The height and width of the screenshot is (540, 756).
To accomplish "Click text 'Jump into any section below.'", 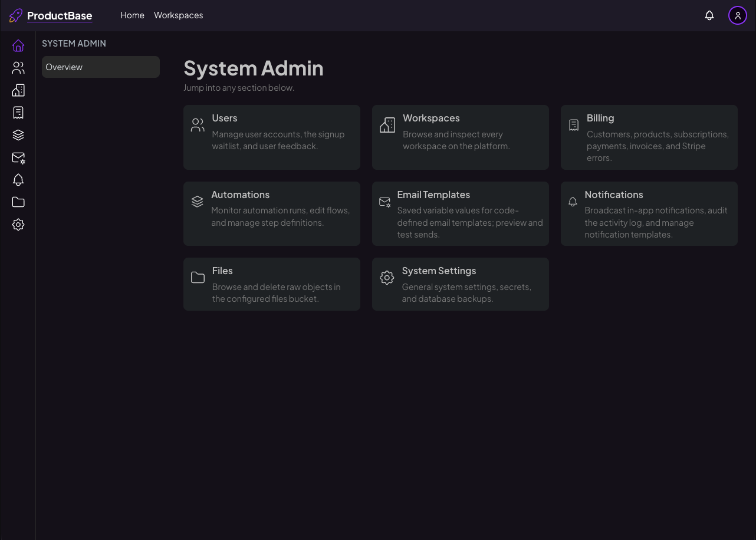I will [239, 88].
